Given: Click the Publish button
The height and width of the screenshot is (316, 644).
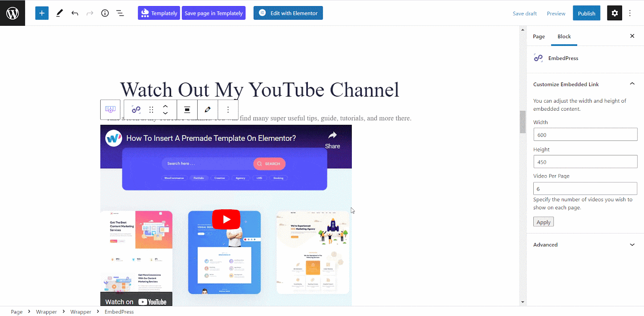Looking at the screenshot, I should click(586, 13).
